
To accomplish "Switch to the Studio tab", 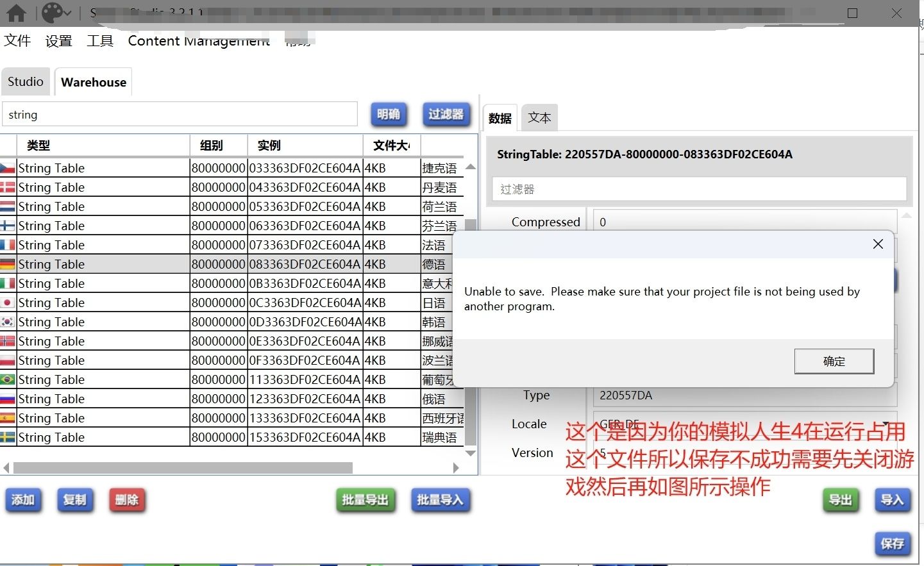I will [26, 81].
